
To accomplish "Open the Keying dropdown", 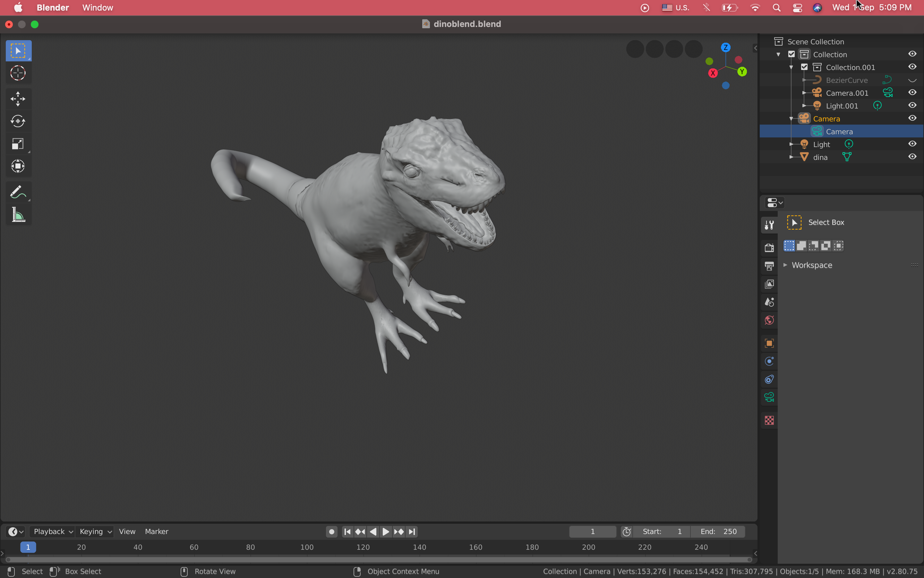I will click(x=95, y=531).
